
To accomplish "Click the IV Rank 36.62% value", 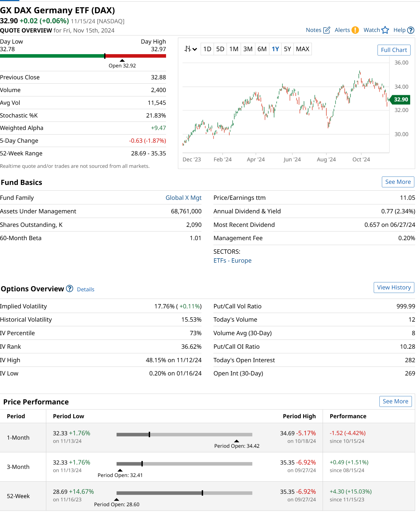I will coord(191,347).
